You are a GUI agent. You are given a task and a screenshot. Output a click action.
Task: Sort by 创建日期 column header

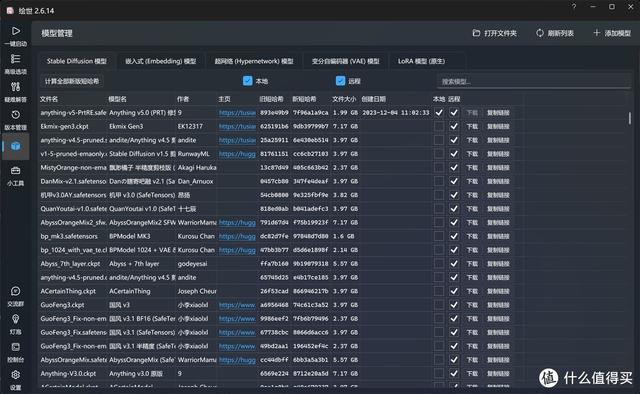point(373,99)
